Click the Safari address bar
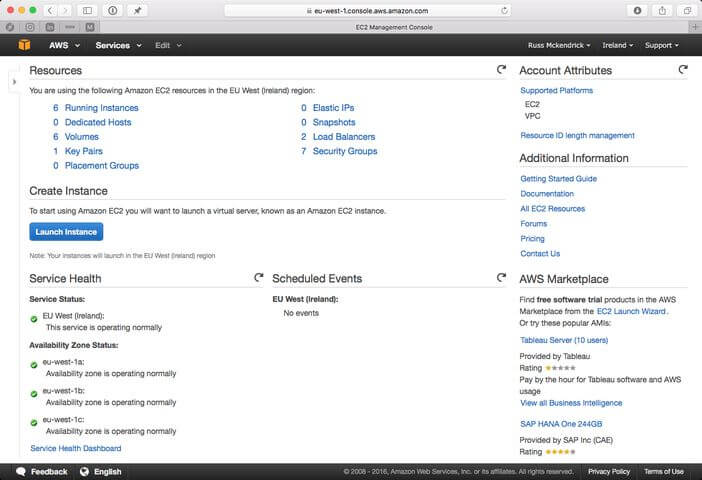The height and width of the screenshot is (480, 702). (x=367, y=11)
